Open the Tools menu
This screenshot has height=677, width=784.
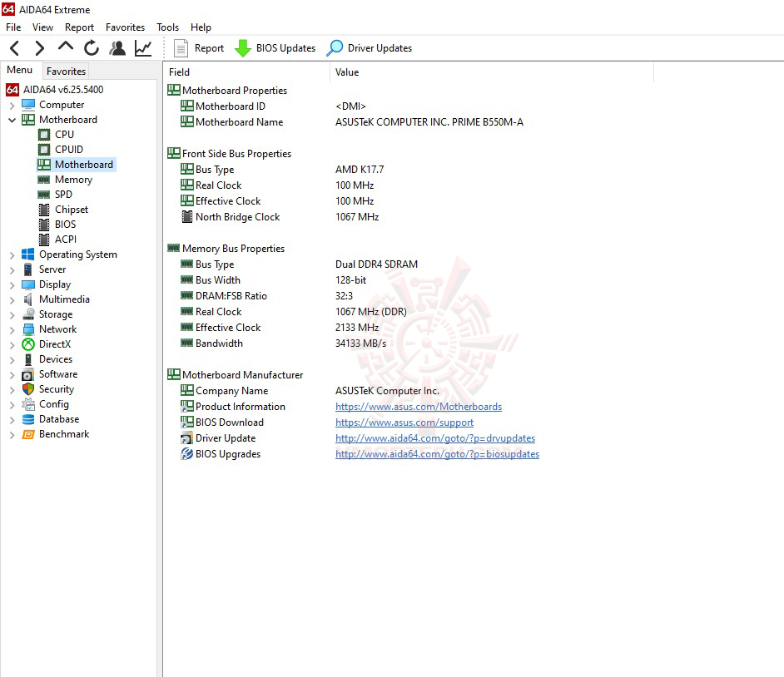click(x=167, y=27)
